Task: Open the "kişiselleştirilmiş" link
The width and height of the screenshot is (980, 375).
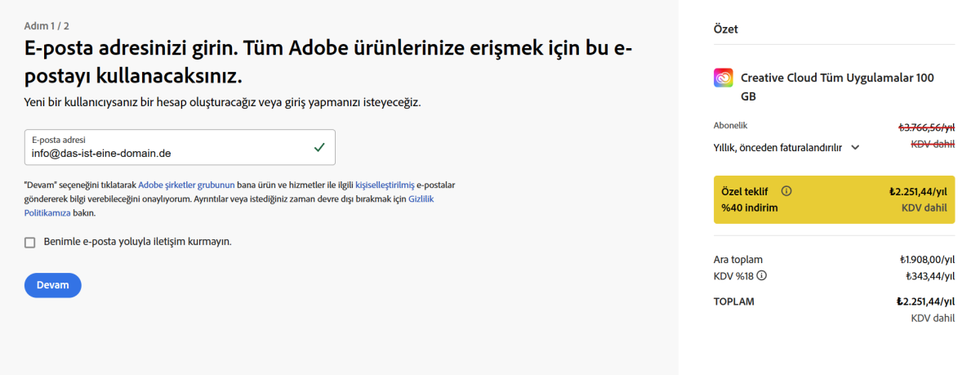Action: pos(385,185)
